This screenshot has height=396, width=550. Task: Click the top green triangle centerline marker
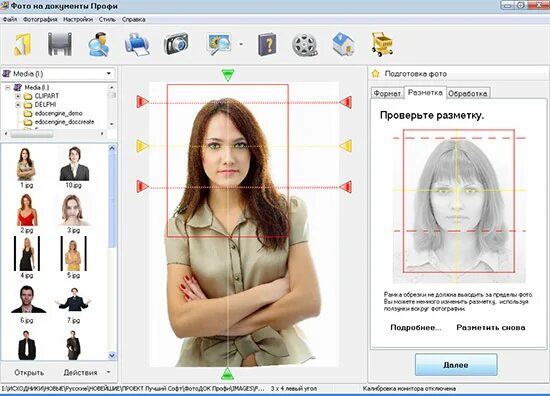coord(228,75)
